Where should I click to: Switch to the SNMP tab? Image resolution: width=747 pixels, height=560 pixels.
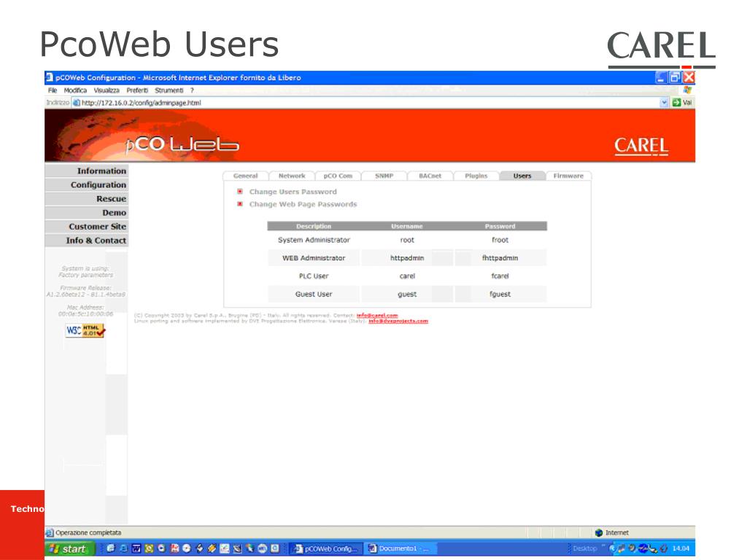tap(384, 176)
